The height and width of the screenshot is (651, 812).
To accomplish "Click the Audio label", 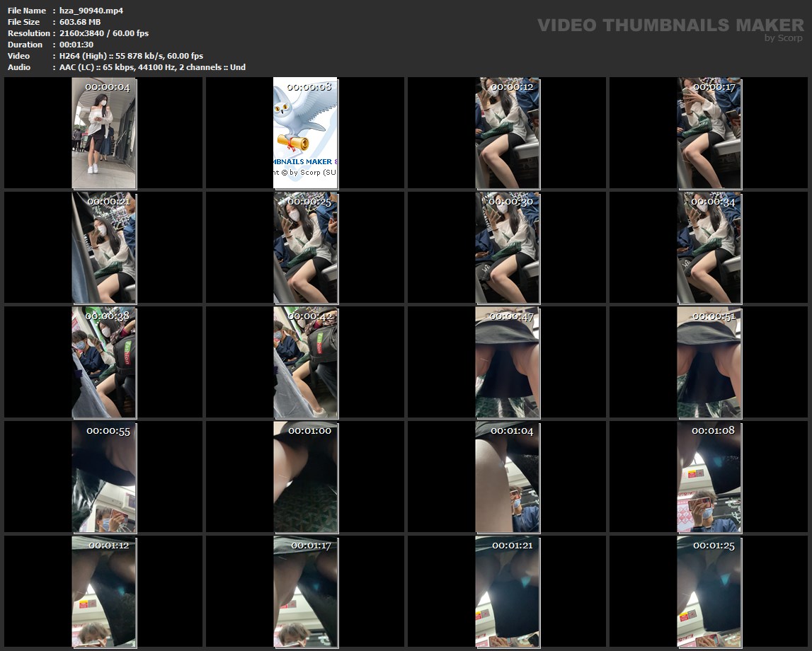I will (19, 67).
